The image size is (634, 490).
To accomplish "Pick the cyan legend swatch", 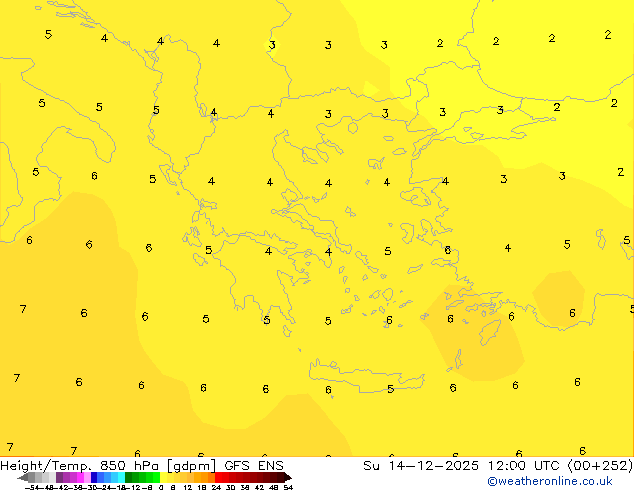I will 122,477.
